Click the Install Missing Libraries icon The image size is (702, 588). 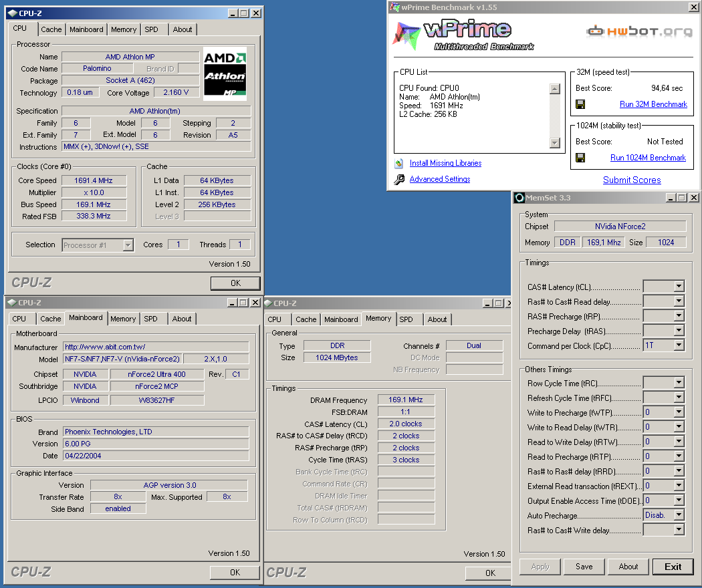(399, 163)
